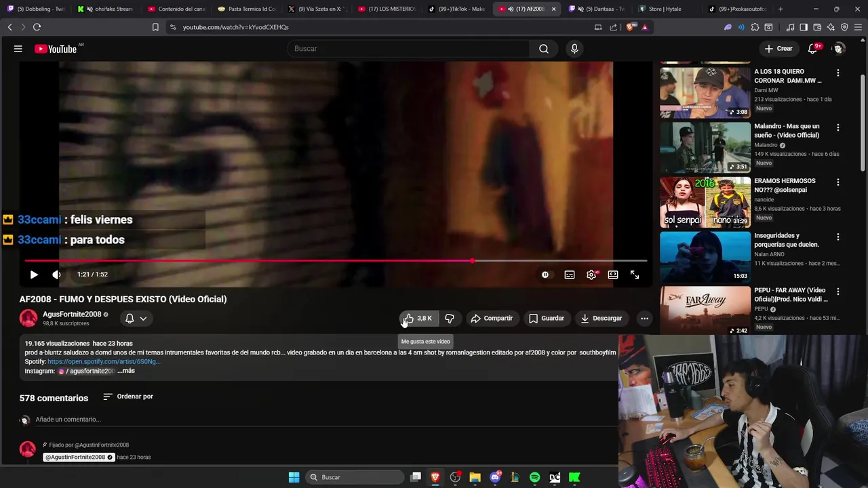Open Brave Wallet icon in toolbar
Viewport: 868px width, 488px height.
pyautogui.click(x=817, y=27)
